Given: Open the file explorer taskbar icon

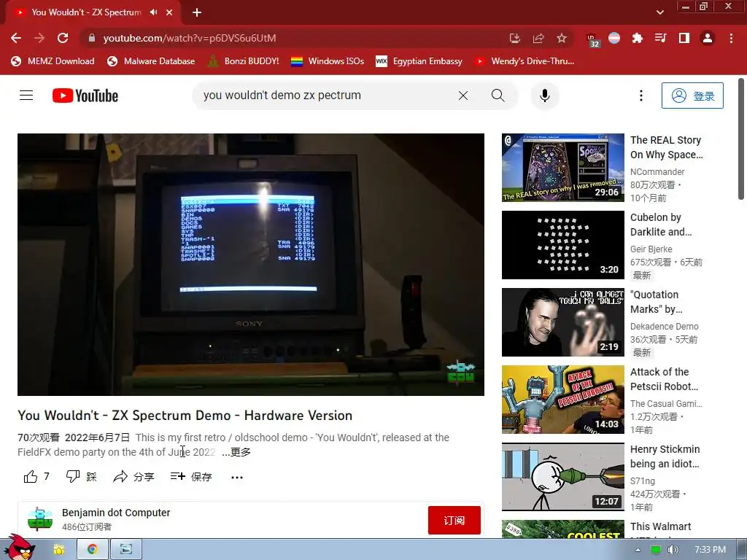Looking at the screenshot, I should 59,550.
